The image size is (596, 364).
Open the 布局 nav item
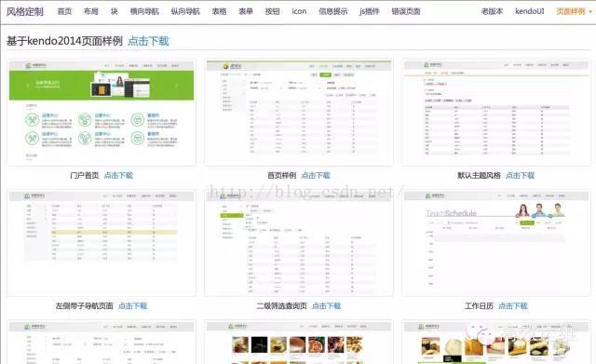[91, 11]
